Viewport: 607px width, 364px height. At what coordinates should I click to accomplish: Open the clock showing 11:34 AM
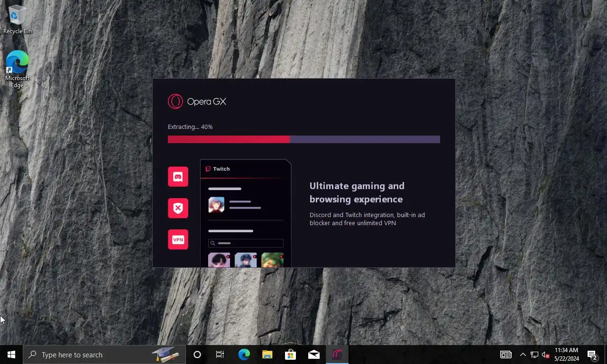pyautogui.click(x=567, y=355)
